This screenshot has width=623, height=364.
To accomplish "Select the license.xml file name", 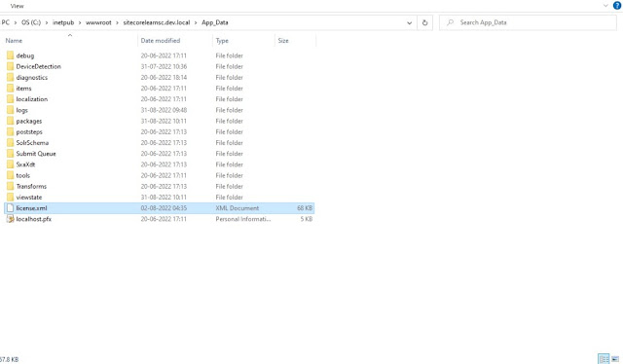I will pyautogui.click(x=31, y=208).
